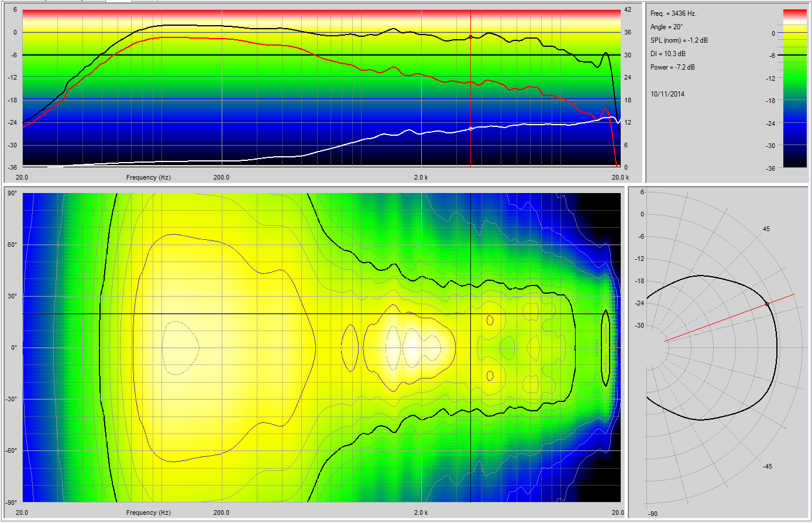Click the color scale legend bar
Screen dimensions: 812x523
[x=794, y=88]
